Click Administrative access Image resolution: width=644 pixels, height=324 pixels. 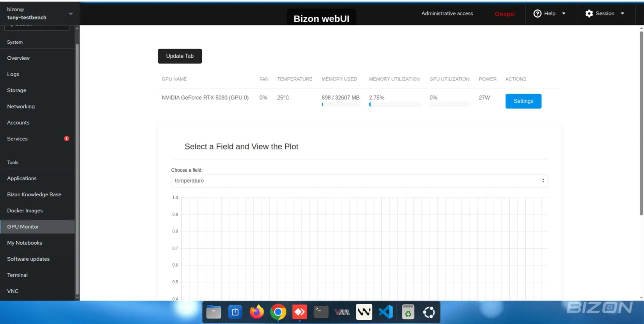pos(447,13)
